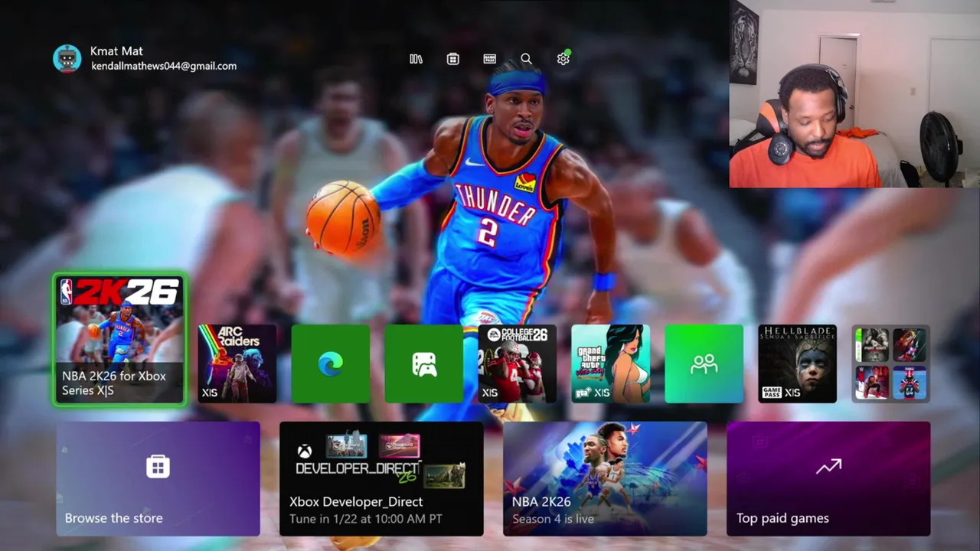980x551 pixels.
Task: Click the Kmat Mat gamertag text
Action: point(116,51)
